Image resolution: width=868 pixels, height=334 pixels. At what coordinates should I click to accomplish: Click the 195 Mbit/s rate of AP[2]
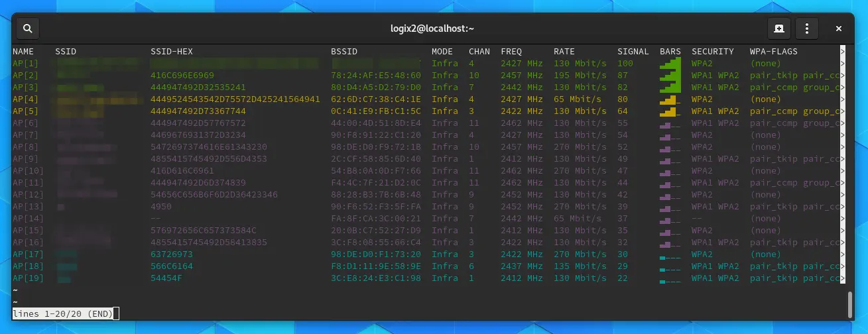point(580,76)
